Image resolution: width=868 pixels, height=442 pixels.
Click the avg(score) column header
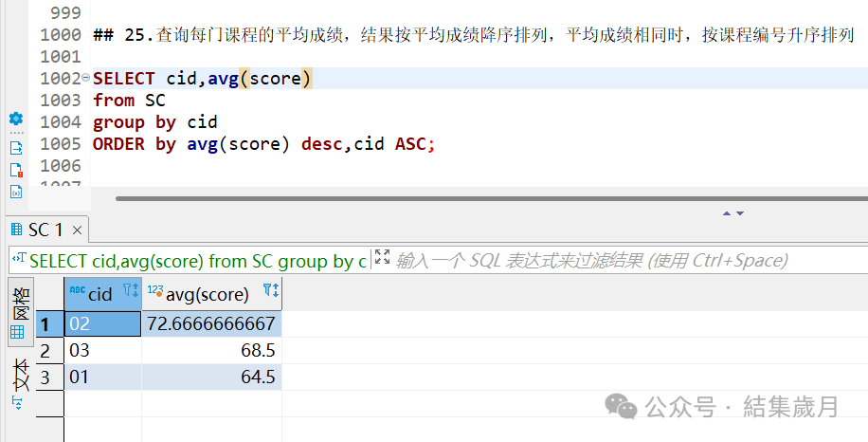(x=212, y=293)
